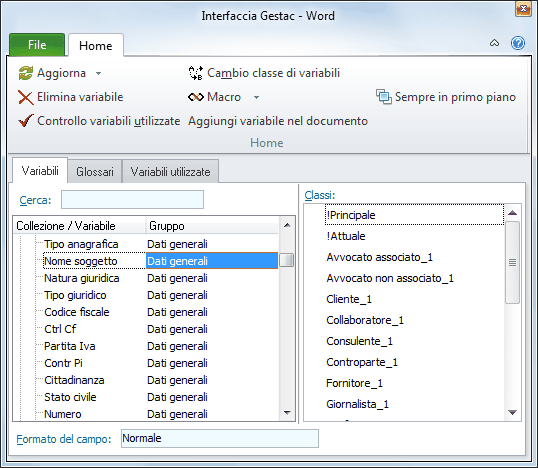This screenshot has width=538, height=468.
Task: Select the Stato civile variable
Action: tap(70, 397)
